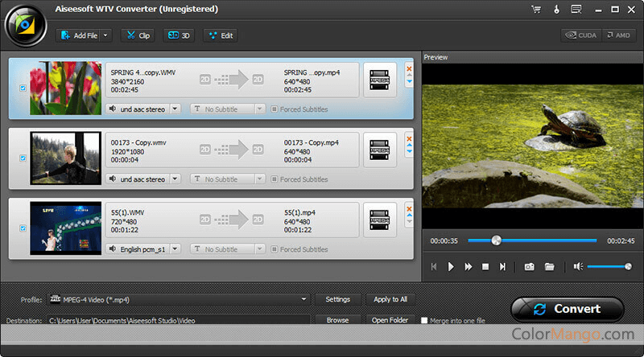Click the preview playback seek slider
This screenshot has width=644, height=357.
531,240
